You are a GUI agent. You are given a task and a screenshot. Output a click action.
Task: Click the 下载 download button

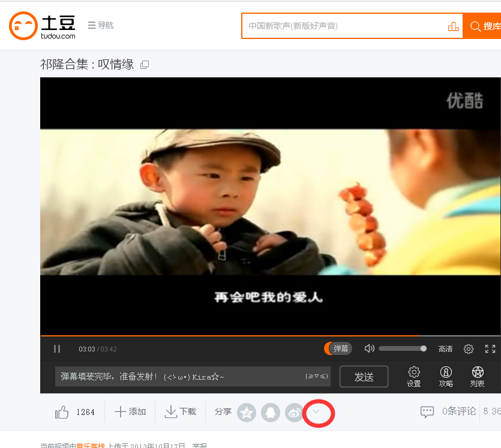181,411
